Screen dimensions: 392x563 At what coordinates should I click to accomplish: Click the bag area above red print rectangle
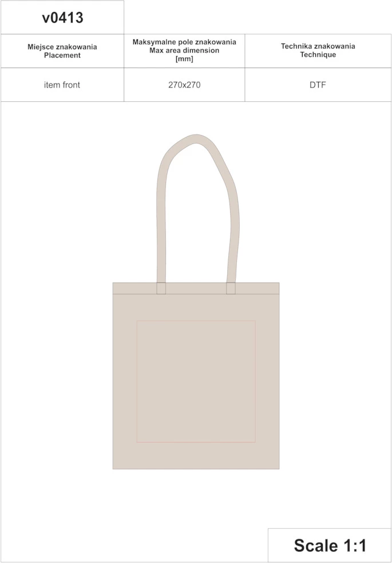[196, 307]
